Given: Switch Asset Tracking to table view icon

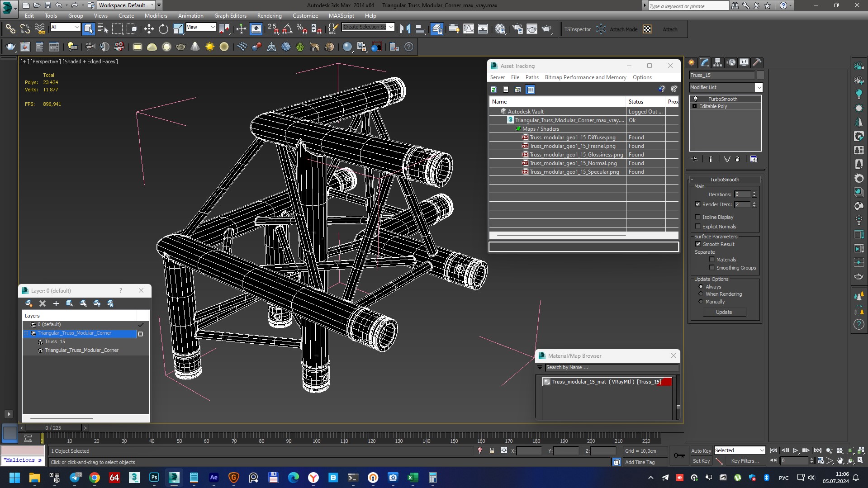Looking at the screenshot, I should [531, 90].
